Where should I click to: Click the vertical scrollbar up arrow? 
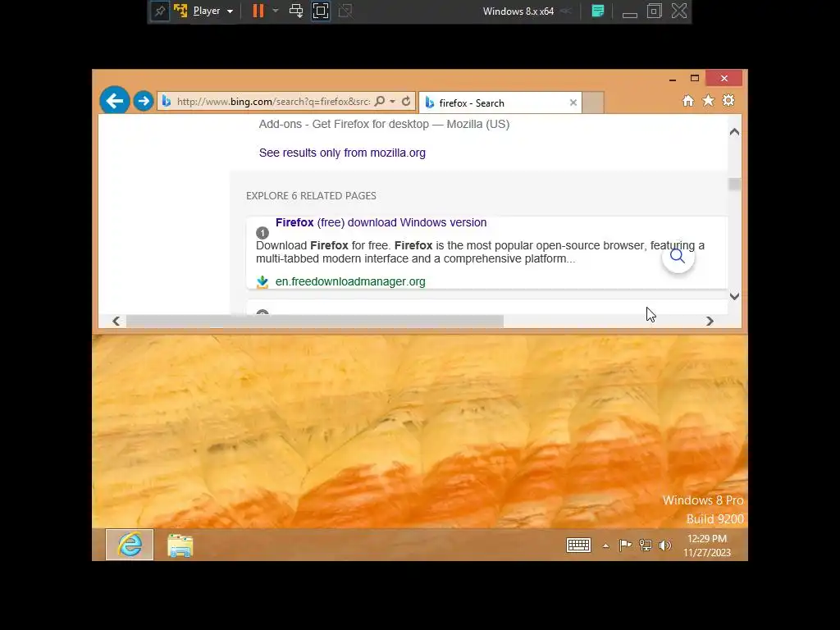coord(734,132)
